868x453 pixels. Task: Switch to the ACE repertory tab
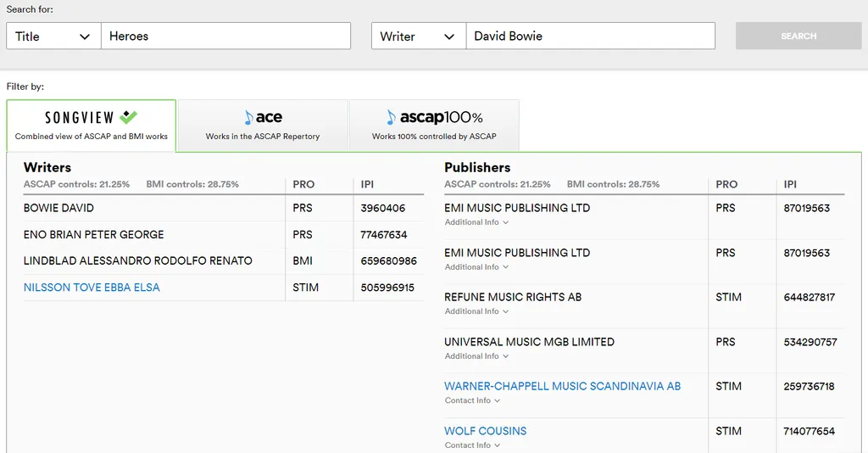[x=263, y=126]
